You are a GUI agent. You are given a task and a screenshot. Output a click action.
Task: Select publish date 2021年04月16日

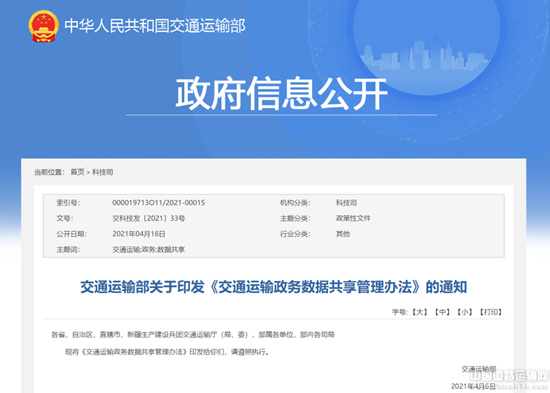[139, 234]
